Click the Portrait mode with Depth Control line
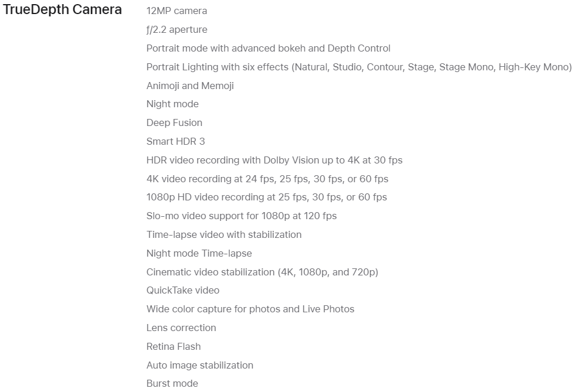 click(x=268, y=49)
